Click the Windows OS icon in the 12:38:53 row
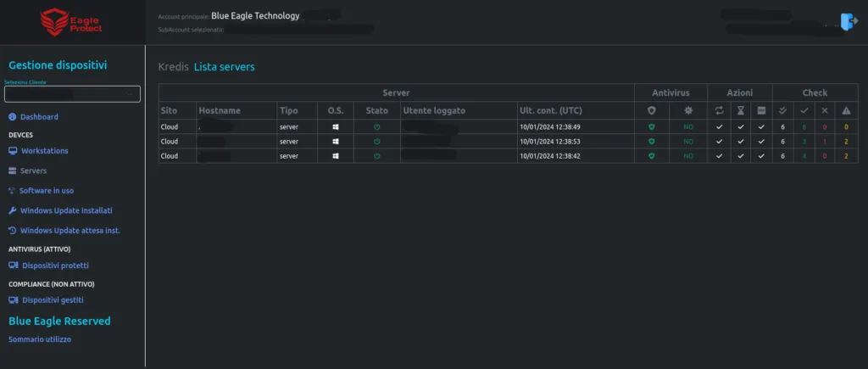 tap(336, 142)
